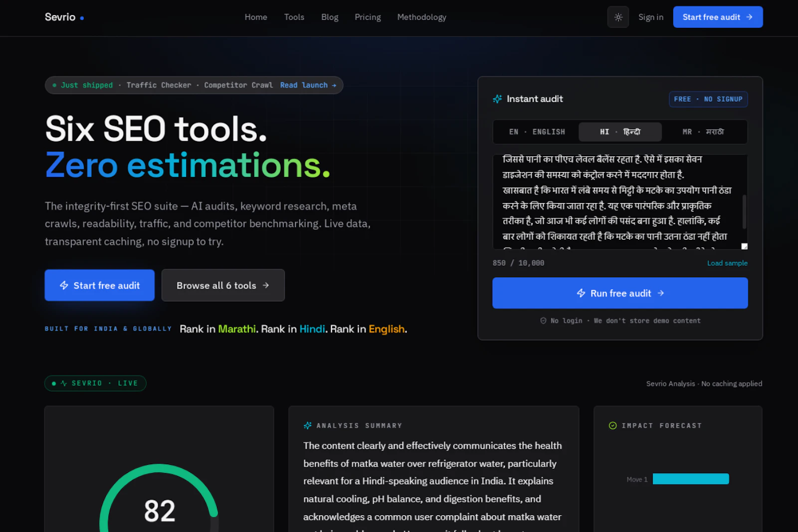Click arrow icon in Run free audit
The image size is (798, 532).
(x=661, y=293)
